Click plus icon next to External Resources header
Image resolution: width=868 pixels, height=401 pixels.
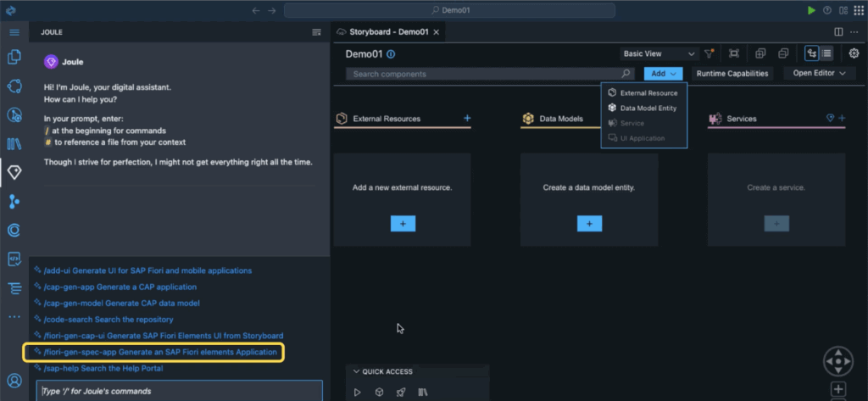coord(467,118)
